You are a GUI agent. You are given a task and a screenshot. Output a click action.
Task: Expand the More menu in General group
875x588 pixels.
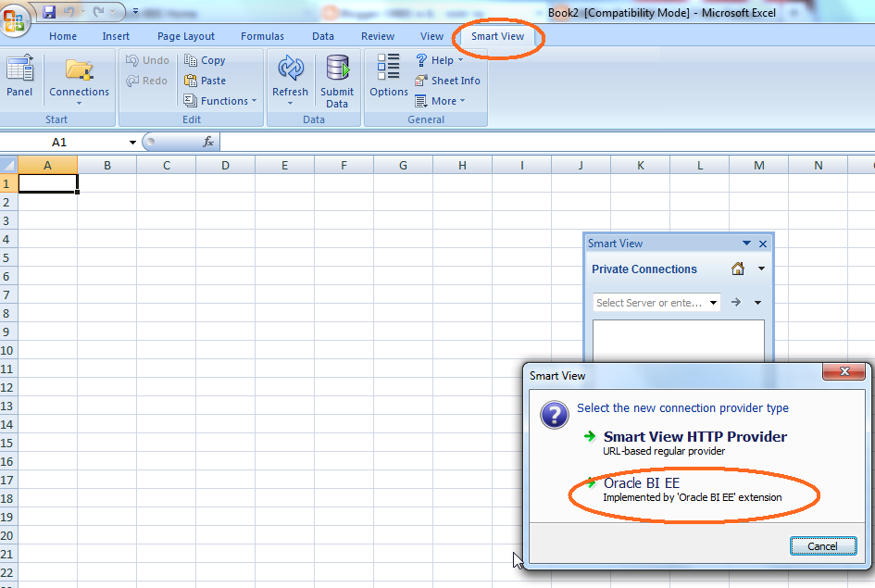click(x=442, y=100)
